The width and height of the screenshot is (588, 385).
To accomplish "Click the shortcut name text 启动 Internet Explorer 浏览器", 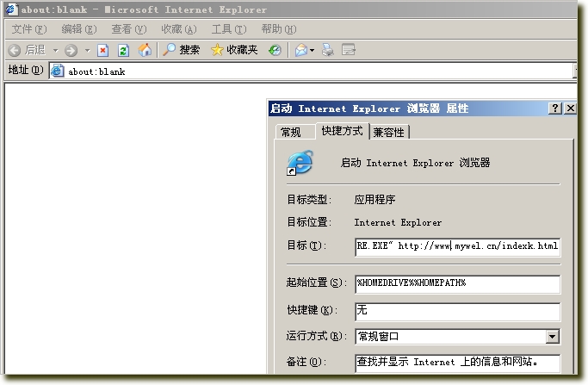I will [415, 163].
